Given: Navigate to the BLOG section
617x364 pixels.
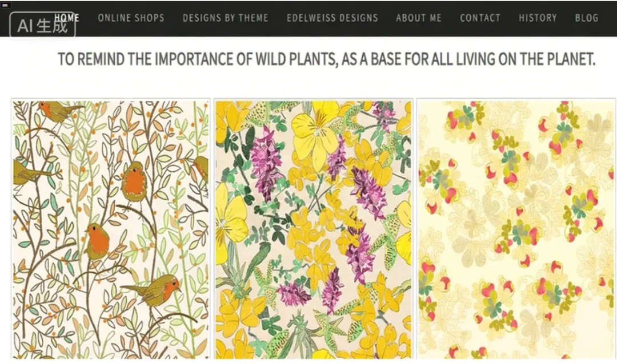Looking at the screenshot, I should [x=587, y=18].
